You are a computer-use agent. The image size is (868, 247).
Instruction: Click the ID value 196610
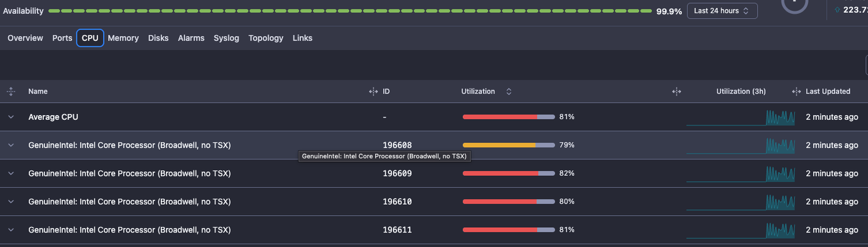tap(398, 202)
